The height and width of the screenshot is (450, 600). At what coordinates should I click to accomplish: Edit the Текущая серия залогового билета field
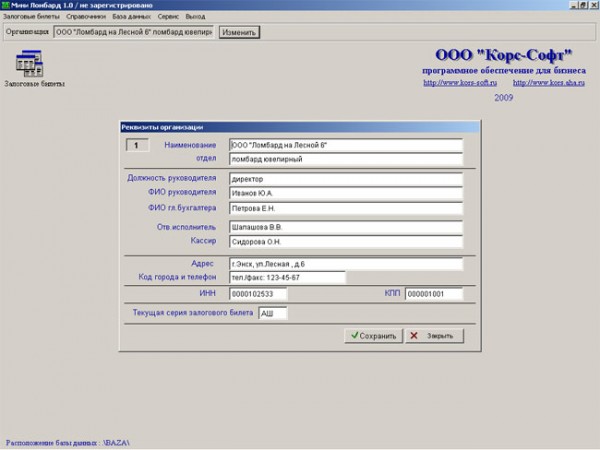click(271, 313)
